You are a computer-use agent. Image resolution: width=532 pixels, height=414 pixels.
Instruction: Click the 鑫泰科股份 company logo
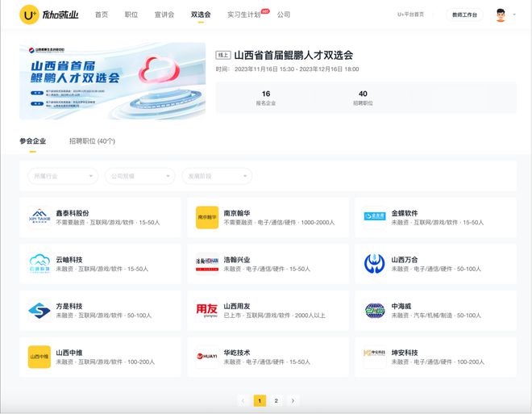coord(39,217)
